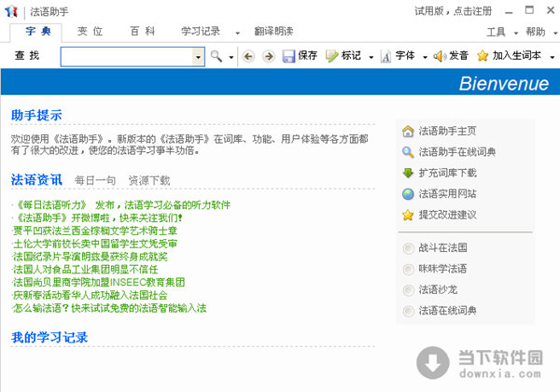This screenshot has width=560, height=392.
Task: Expand the 标记 dropdown arrow
Action: pyautogui.click(x=371, y=57)
